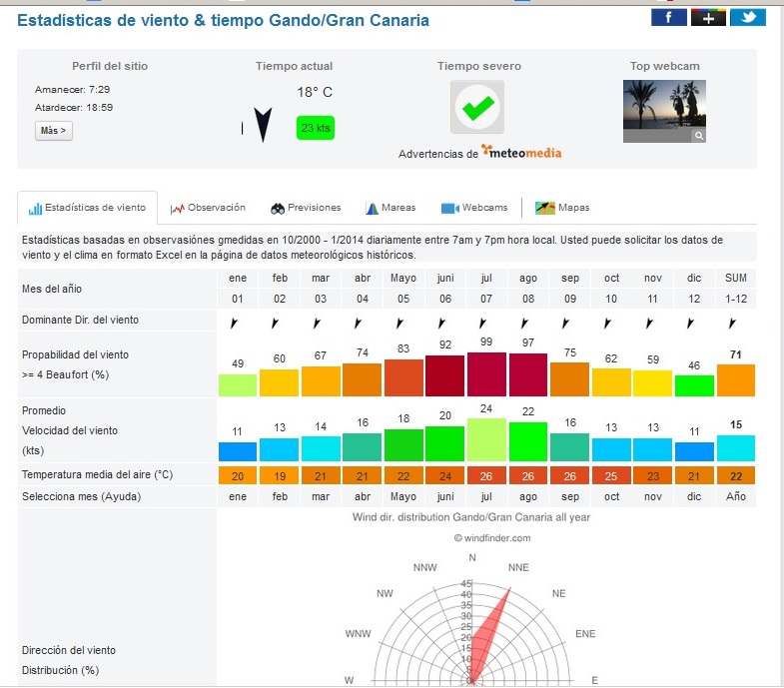The height and width of the screenshot is (688, 784).
Task: Select month abr in Selecciona mes row
Action: [363, 496]
